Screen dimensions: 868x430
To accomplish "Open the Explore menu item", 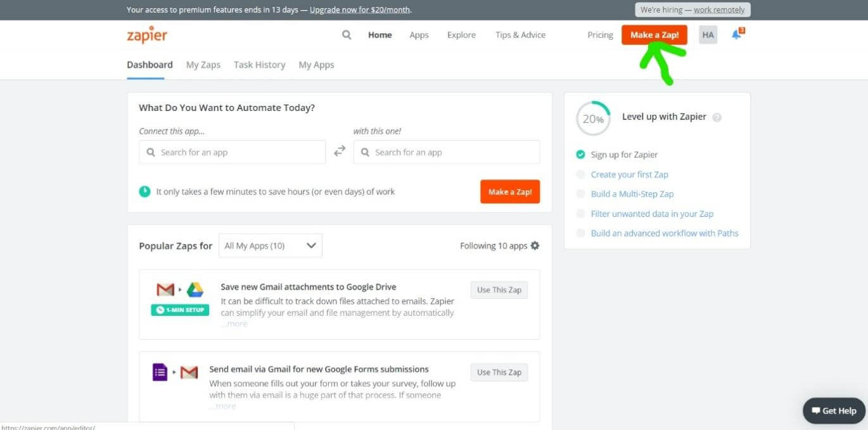I will pyautogui.click(x=461, y=35).
